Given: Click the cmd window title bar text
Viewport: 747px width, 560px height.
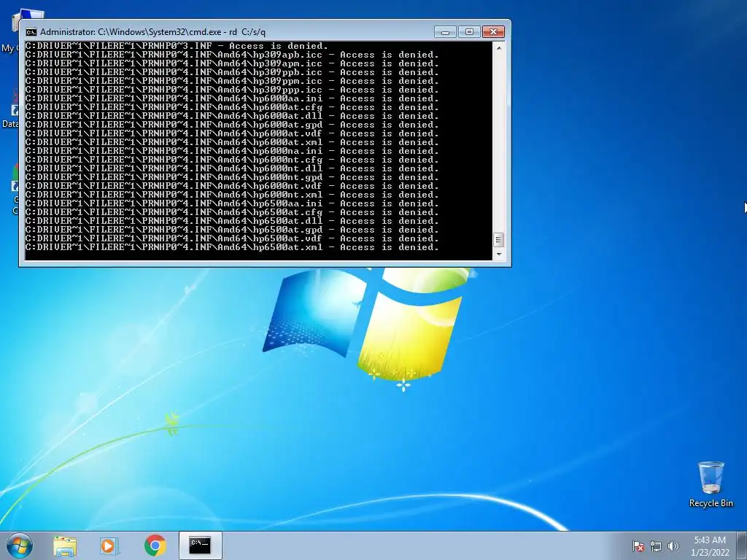Looking at the screenshot, I should (152, 32).
